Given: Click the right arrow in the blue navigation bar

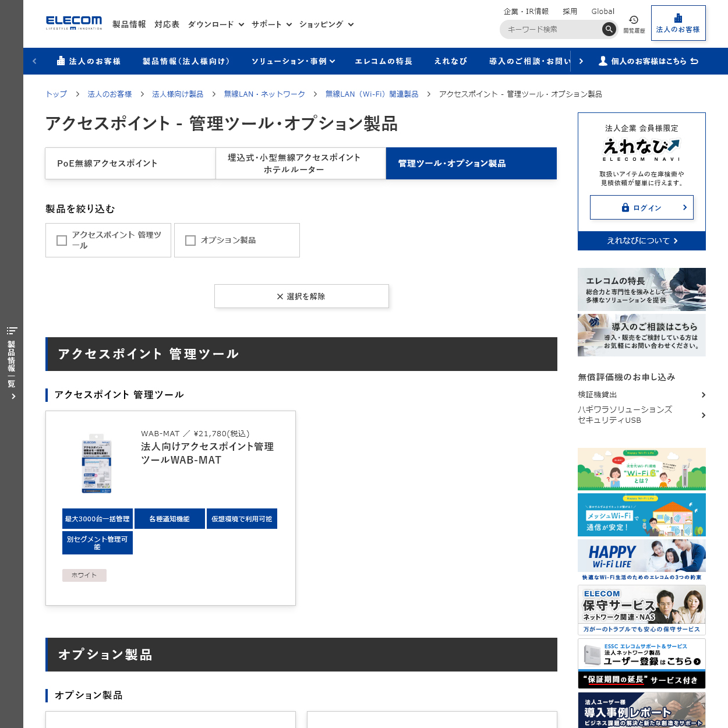Looking at the screenshot, I should click(581, 61).
